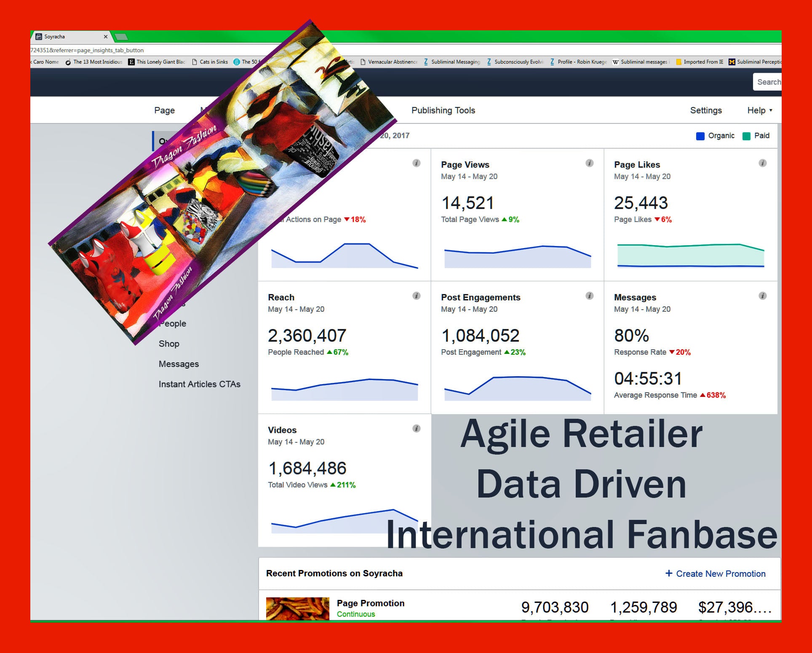
Task: Click the 1,084,052 Post Engagement value
Action: [481, 336]
